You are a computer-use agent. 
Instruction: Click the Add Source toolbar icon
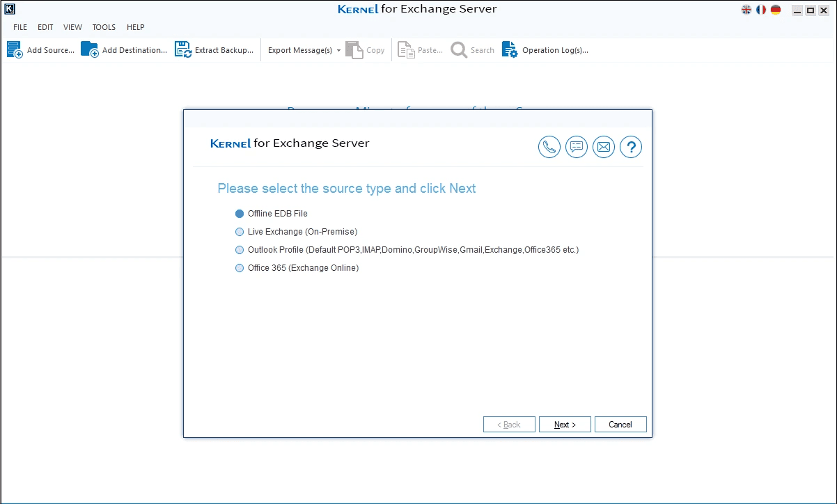point(15,49)
